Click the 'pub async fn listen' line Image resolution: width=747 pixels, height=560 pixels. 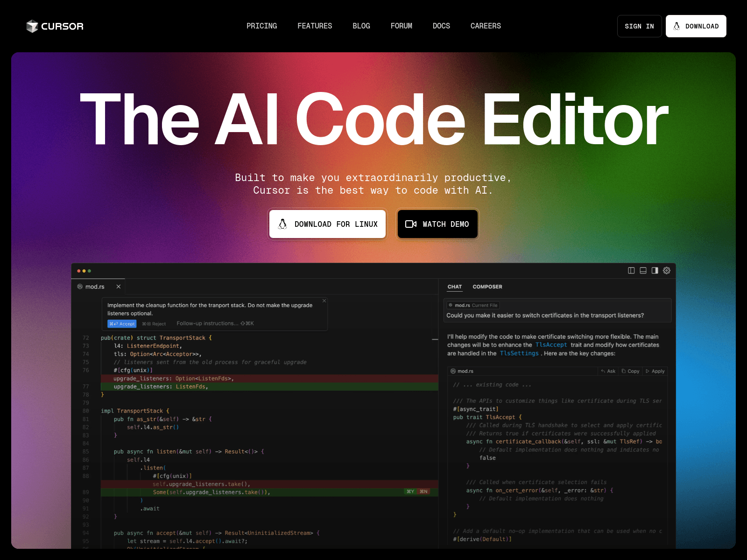click(189, 452)
